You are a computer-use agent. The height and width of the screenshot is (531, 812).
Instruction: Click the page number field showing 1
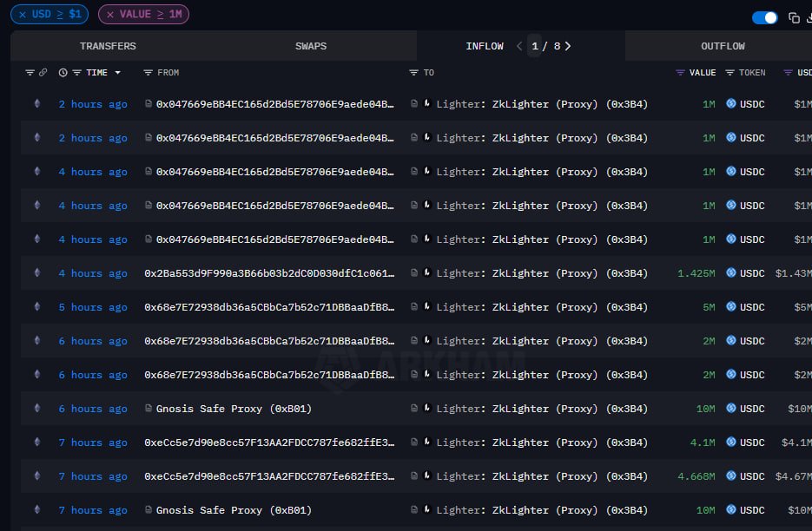[x=534, y=45]
